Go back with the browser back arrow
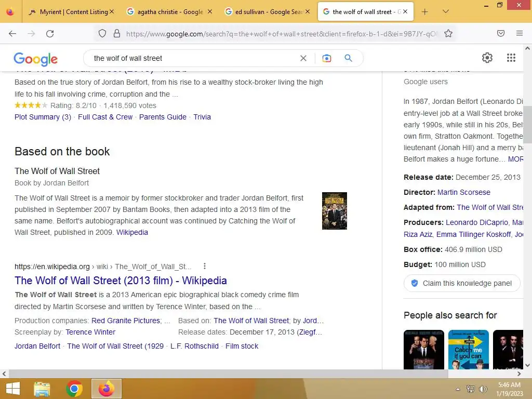The width and height of the screenshot is (532, 399). tap(12, 34)
